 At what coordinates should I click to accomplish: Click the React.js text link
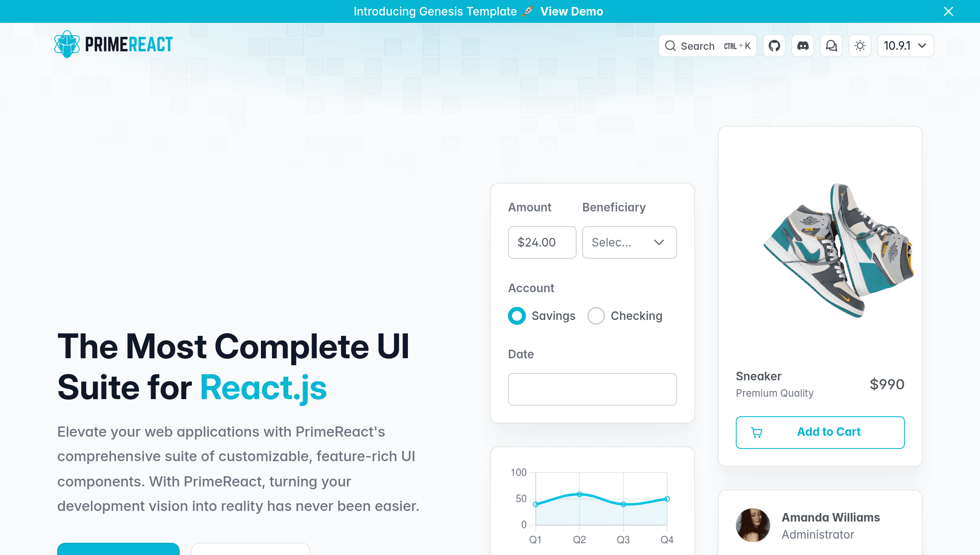point(263,386)
